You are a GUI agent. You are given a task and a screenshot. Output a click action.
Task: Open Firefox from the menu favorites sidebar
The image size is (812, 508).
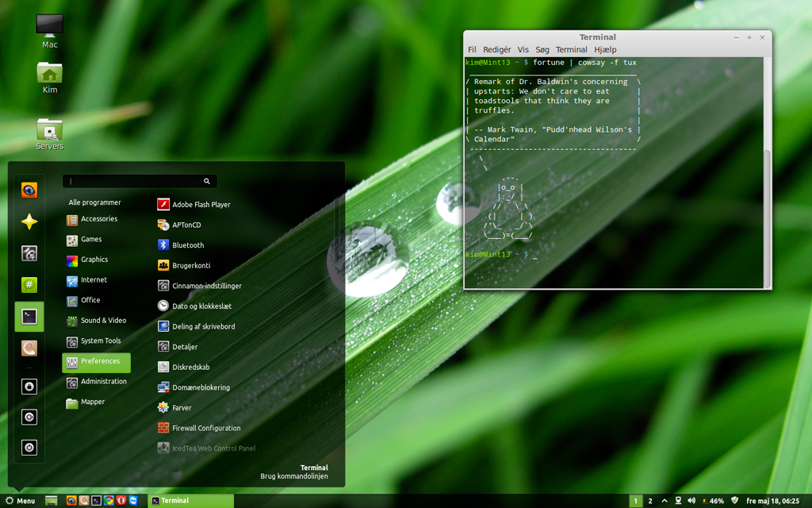tap(29, 190)
